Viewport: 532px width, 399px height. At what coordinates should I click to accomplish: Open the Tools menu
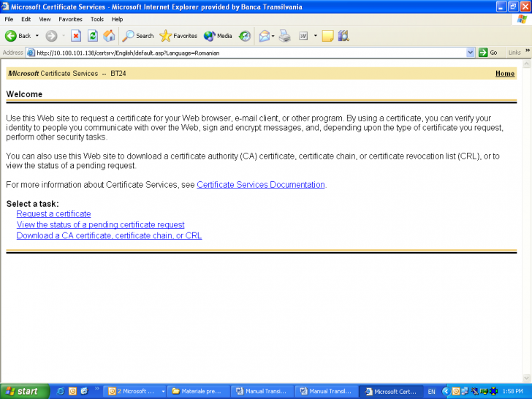tap(96, 19)
